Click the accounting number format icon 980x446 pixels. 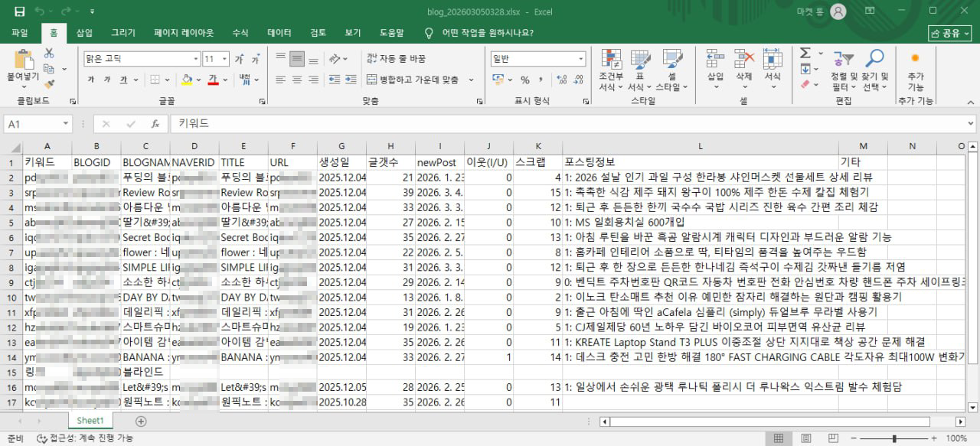click(498, 80)
